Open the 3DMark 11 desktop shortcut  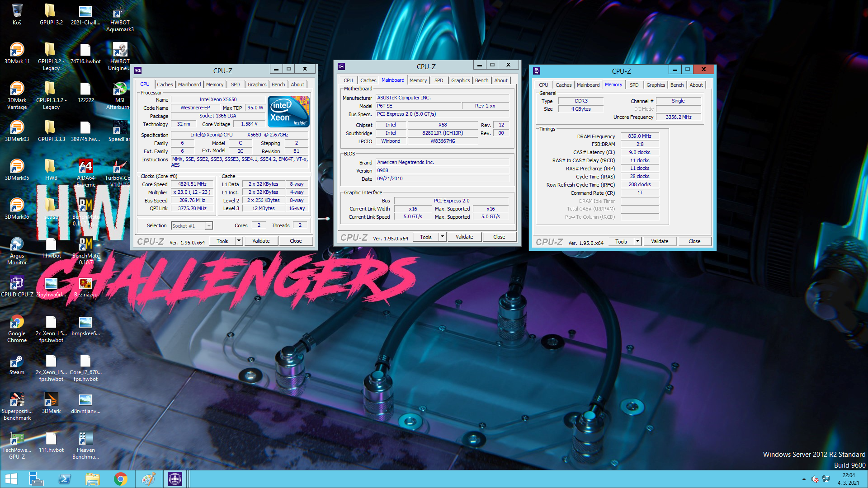tap(17, 53)
